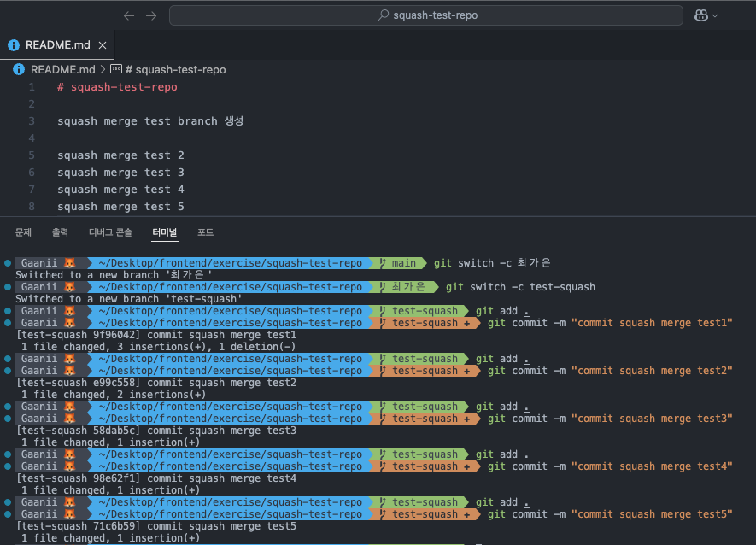
Task: Click the breadcrumb heading symbol icon
Action: click(116, 69)
